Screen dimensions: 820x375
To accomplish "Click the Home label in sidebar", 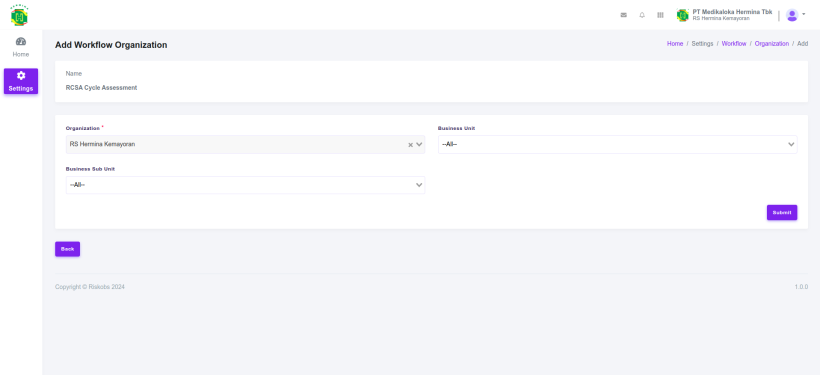I will tap(21, 54).
